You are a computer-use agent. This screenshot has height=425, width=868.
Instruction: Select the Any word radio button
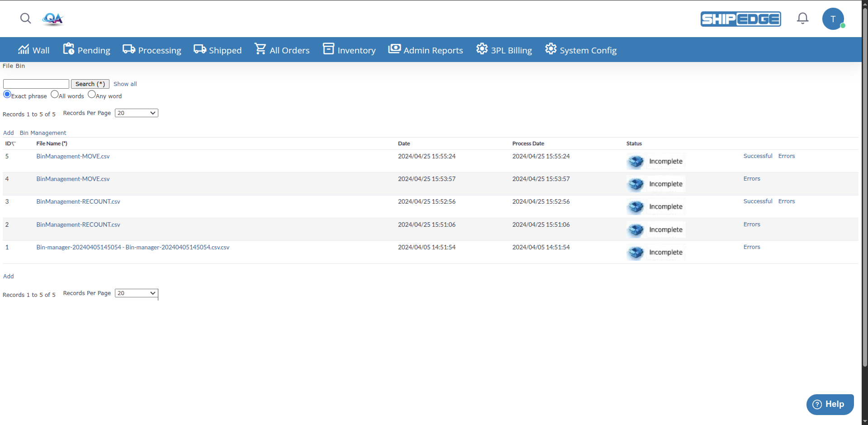click(x=92, y=94)
